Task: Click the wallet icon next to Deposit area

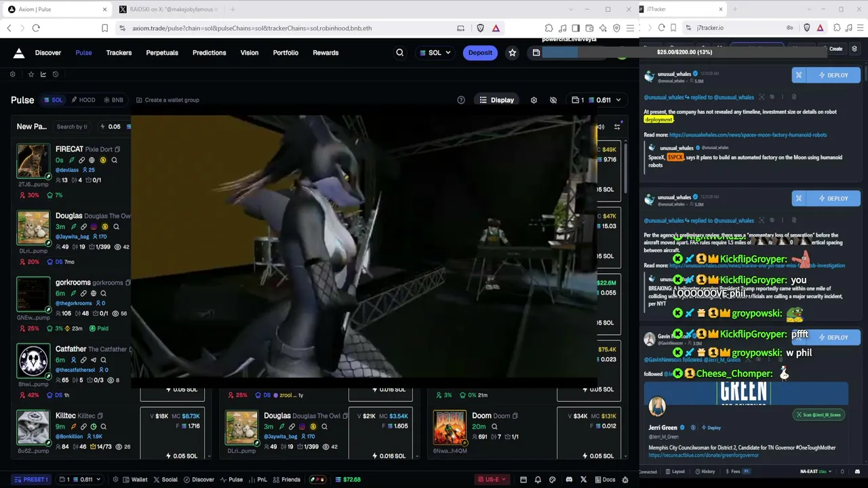Action: click(x=536, y=53)
